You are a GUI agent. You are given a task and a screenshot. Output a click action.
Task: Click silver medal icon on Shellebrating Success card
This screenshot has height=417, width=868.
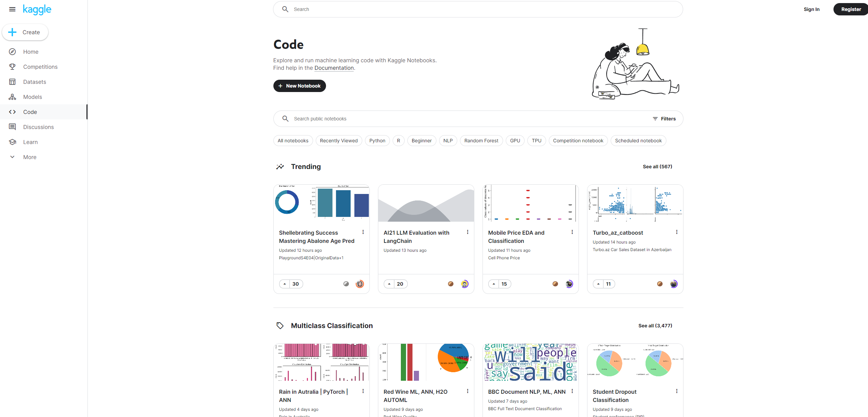coord(346,284)
